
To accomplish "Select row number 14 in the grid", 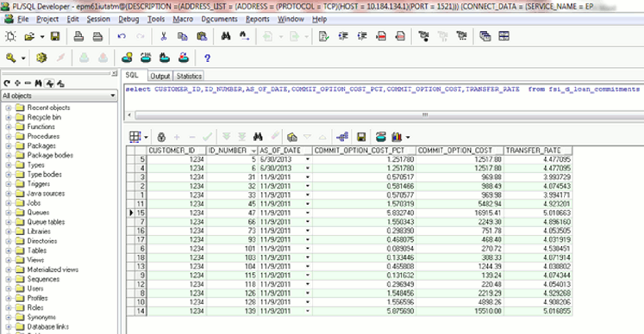I will (141, 311).
